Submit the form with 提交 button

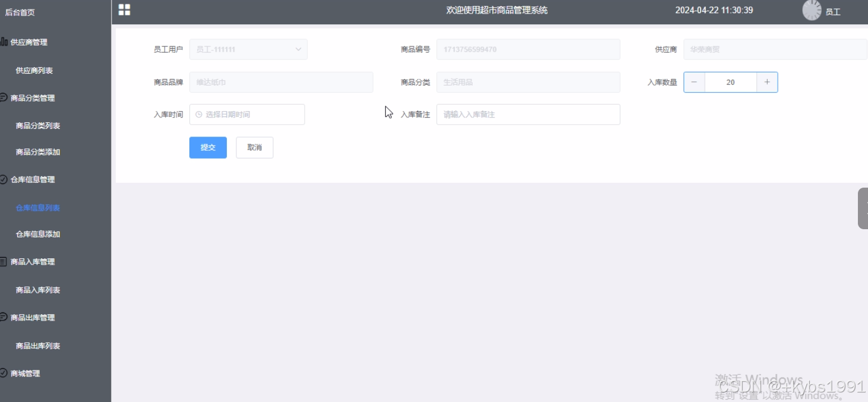[208, 147]
